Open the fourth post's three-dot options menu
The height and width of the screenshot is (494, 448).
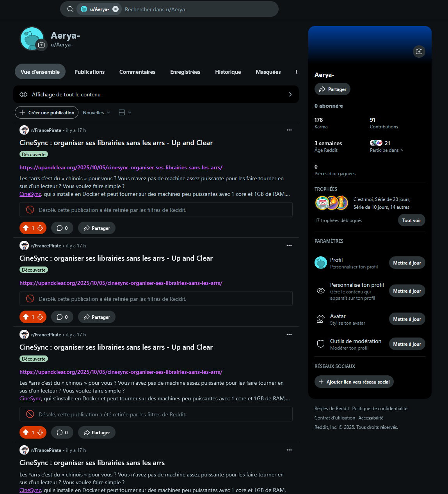(x=289, y=450)
